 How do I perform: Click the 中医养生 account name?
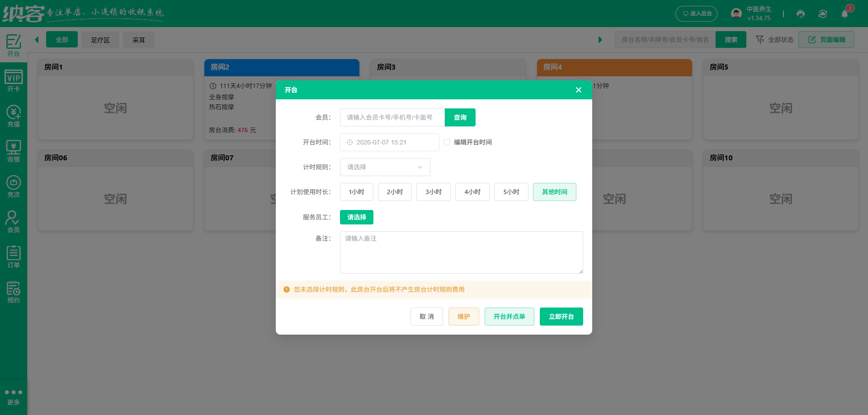(x=759, y=9)
